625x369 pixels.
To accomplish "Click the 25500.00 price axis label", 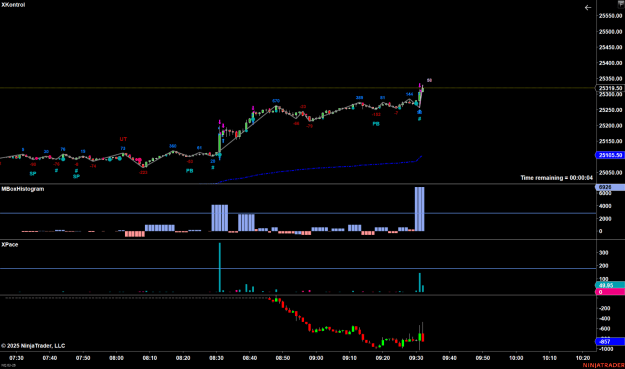I will pyautogui.click(x=610, y=31).
